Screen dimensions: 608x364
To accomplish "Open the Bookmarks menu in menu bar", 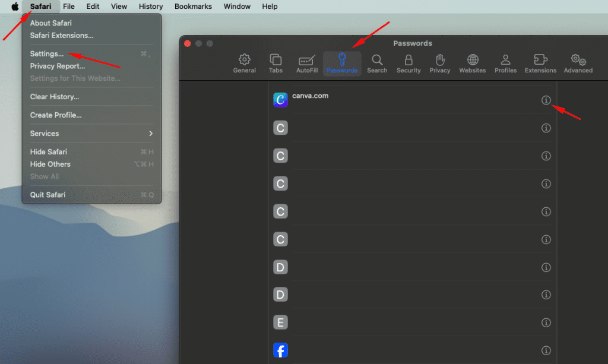I will pos(193,7).
